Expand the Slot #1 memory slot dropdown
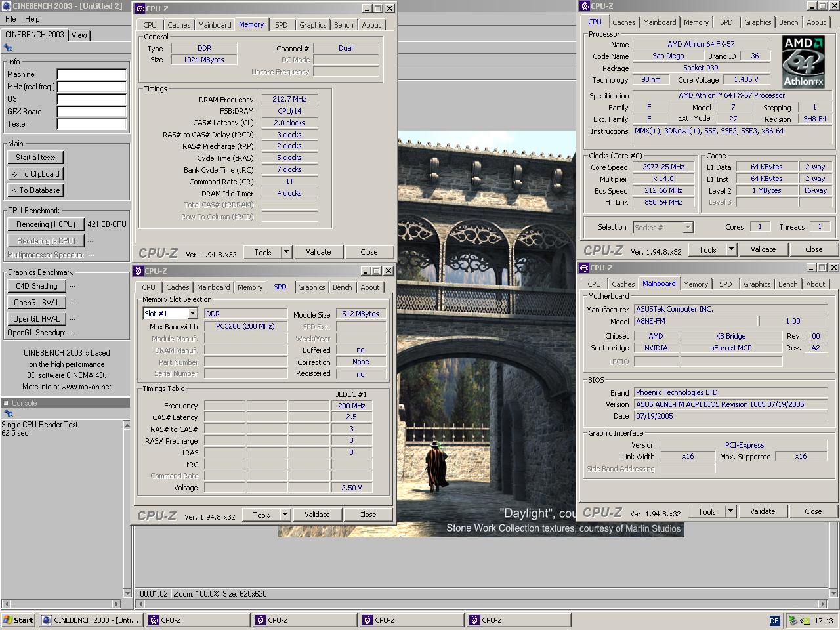The height and width of the screenshot is (630, 840). click(192, 314)
